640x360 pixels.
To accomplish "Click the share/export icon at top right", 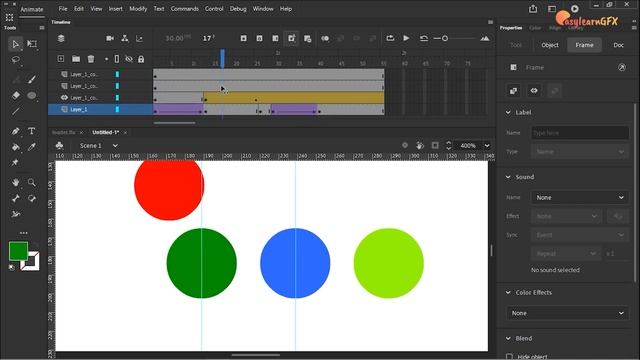I will point(533,9).
